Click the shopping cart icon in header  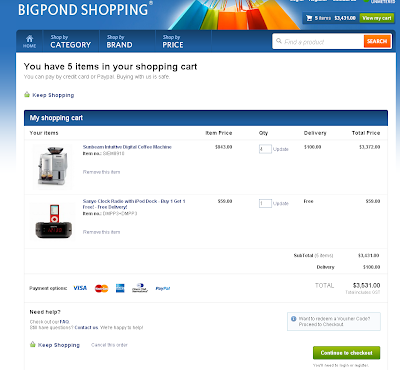309,18
